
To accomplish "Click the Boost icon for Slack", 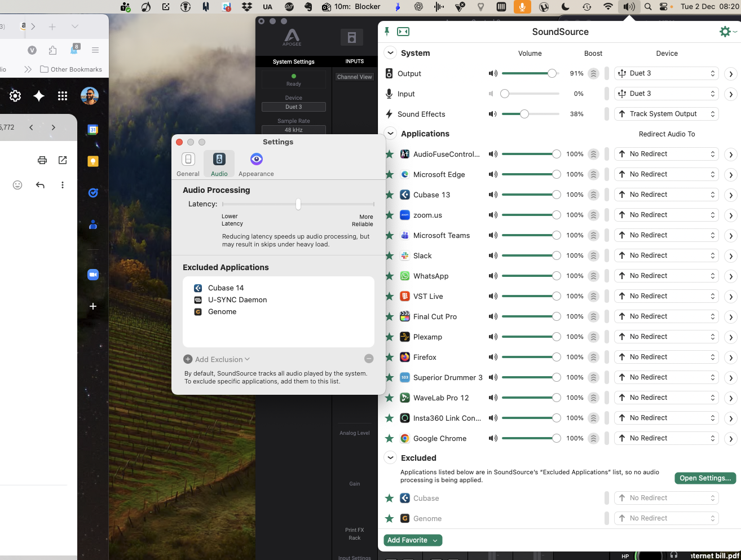I will [593, 256].
